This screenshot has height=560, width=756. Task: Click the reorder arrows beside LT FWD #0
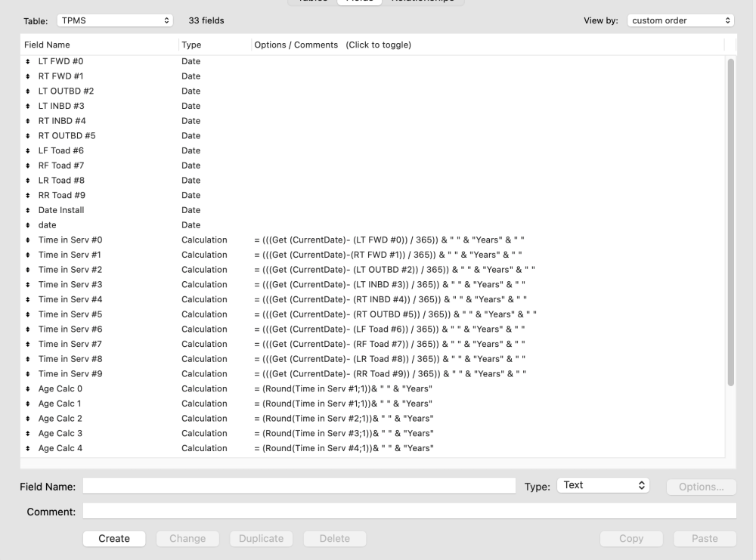(28, 61)
